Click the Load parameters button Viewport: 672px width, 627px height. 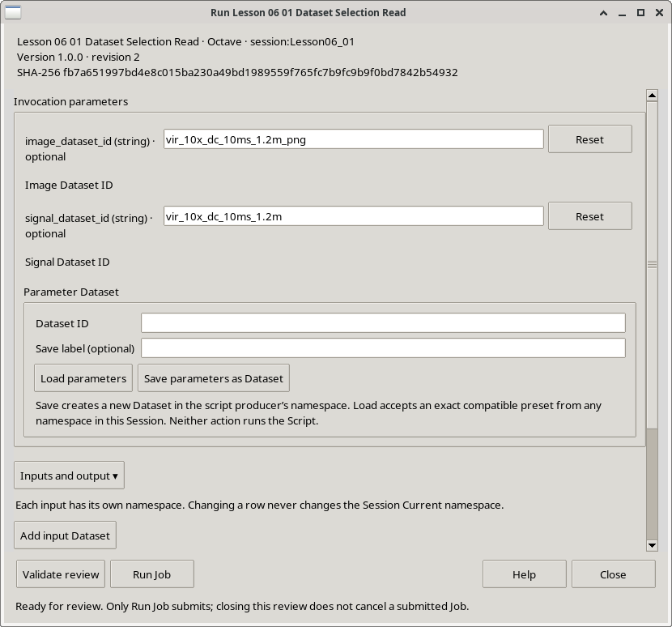pyautogui.click(x=83, y=378)
